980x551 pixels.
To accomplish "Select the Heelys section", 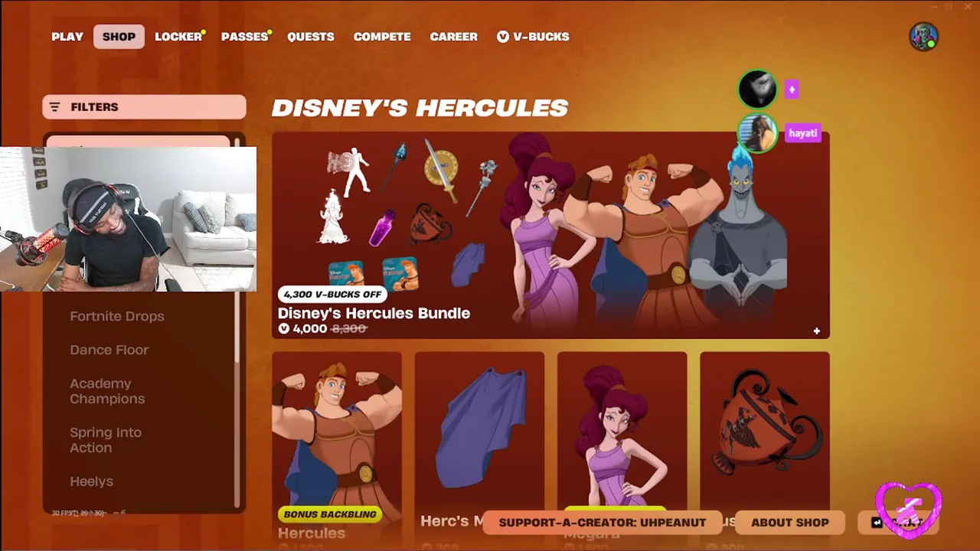I will click(x=91, y=481).
